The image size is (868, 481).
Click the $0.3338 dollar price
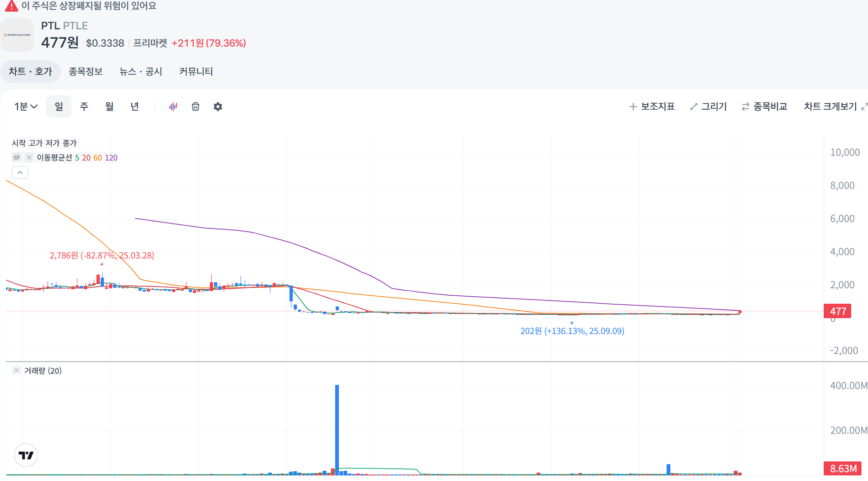coord(105,43)
